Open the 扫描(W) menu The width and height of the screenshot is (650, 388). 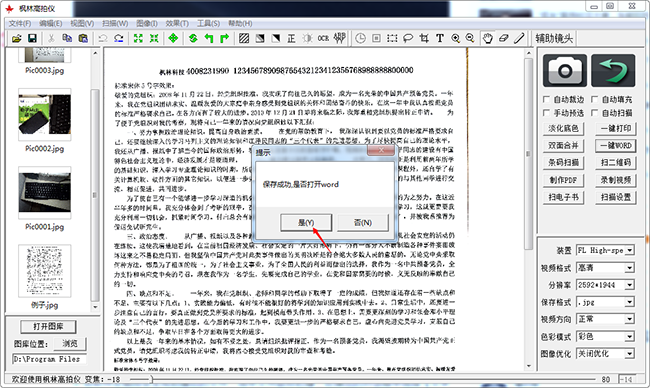115,23
